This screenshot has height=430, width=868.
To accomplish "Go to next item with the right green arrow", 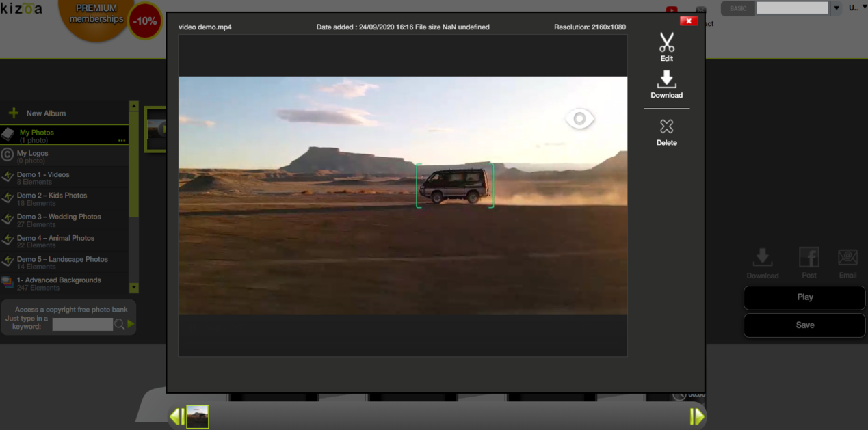I will (697, 416).
